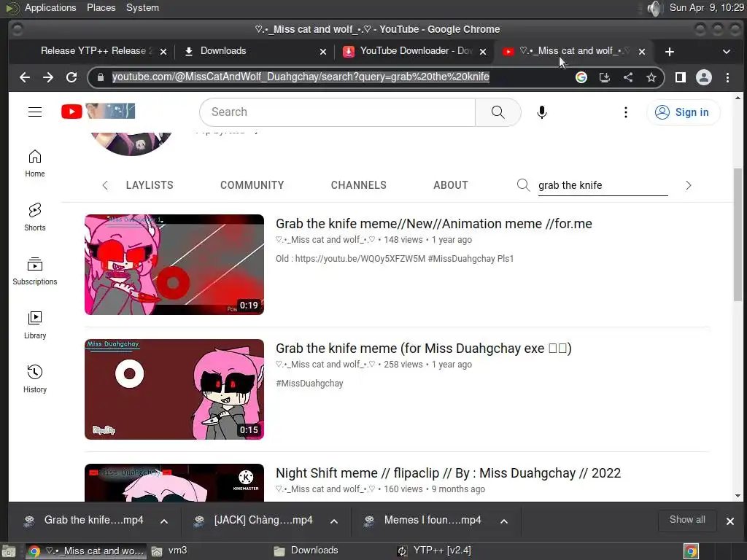Open Chrome profile avatar
This screenshot has width=747, height=560.
point(704,77)
